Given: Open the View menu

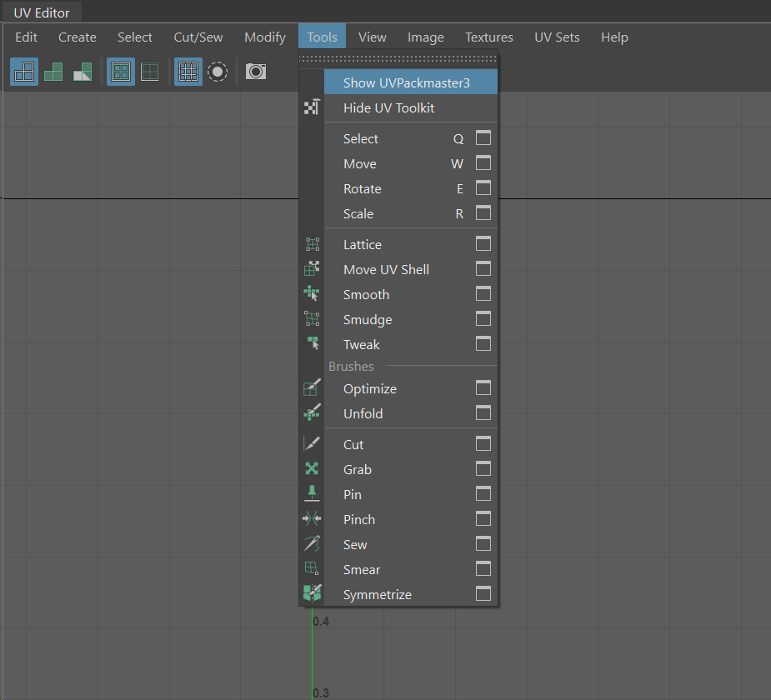Looking at the screenshot, I should [x=373, y=37].
